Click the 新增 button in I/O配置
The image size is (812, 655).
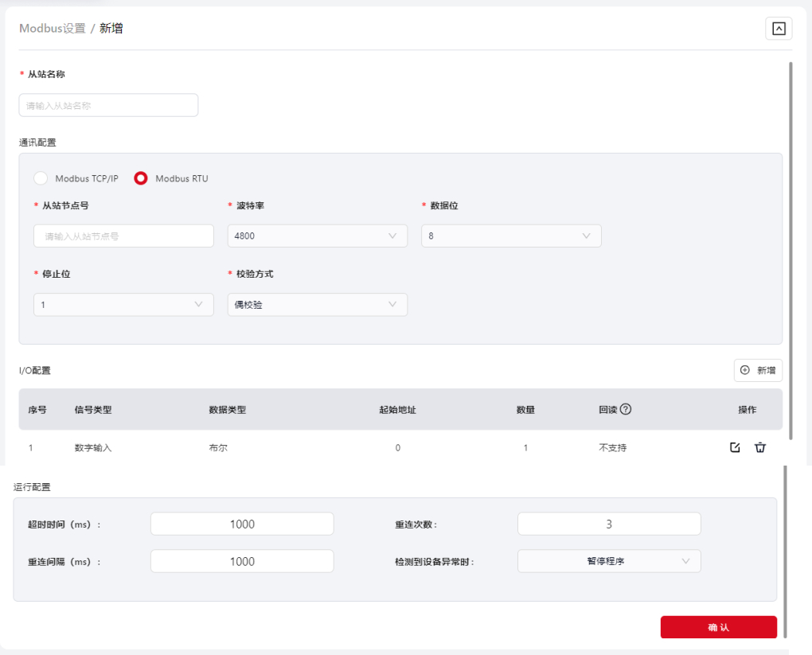(757, 370)
